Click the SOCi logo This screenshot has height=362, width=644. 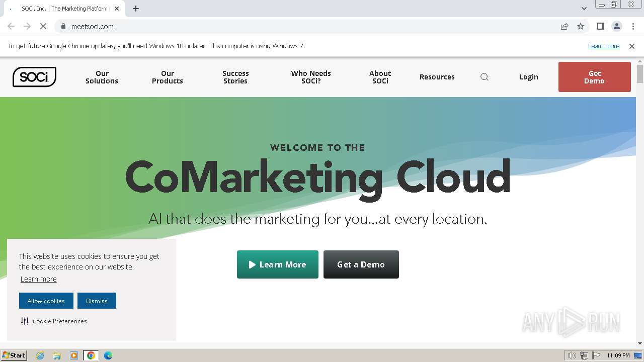click(34, 77)
